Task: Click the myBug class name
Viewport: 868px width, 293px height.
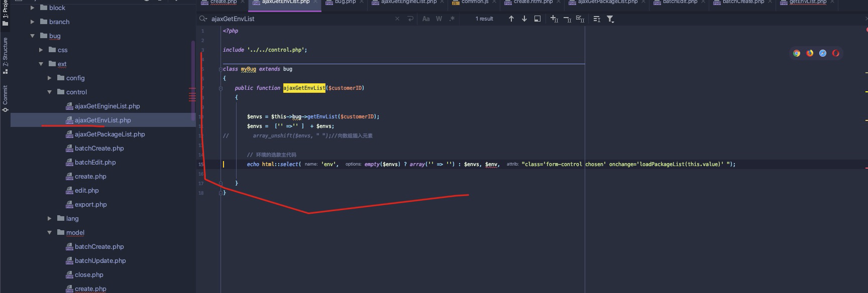Action: tap(249, 69)
